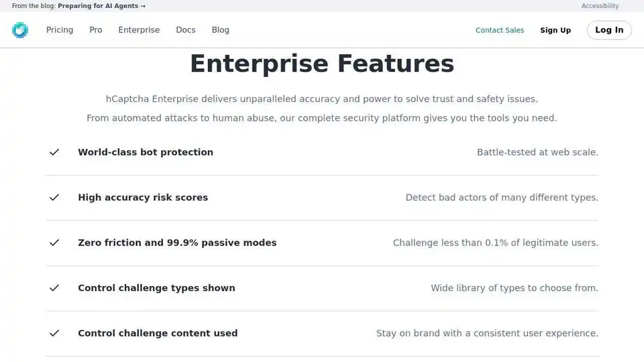Open the Docs nav link
644x362 pixels.
tap(186, 30)
